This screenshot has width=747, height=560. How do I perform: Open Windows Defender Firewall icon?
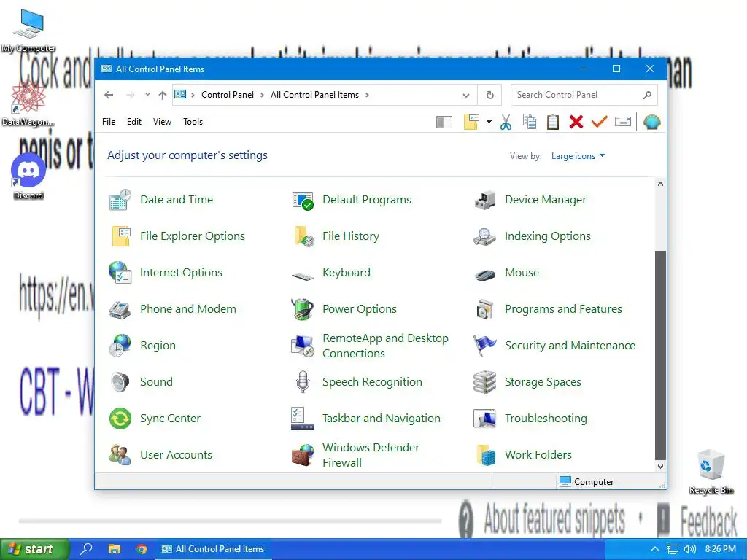tap(303, 455)
